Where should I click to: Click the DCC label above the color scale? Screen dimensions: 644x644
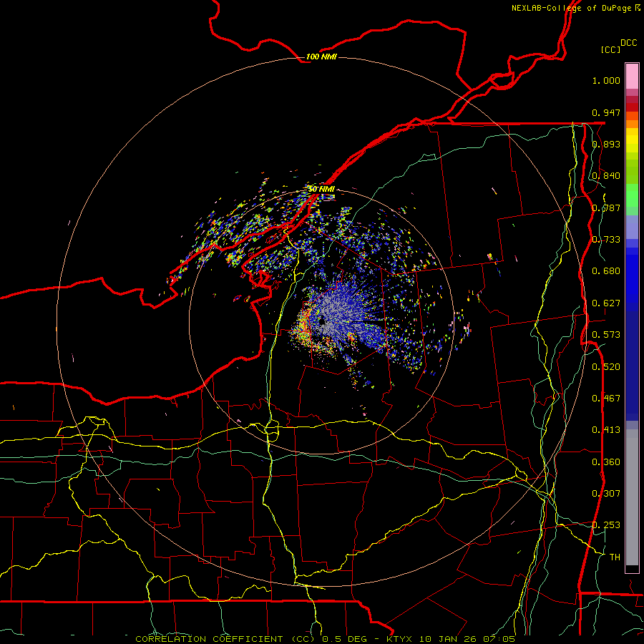628,43
